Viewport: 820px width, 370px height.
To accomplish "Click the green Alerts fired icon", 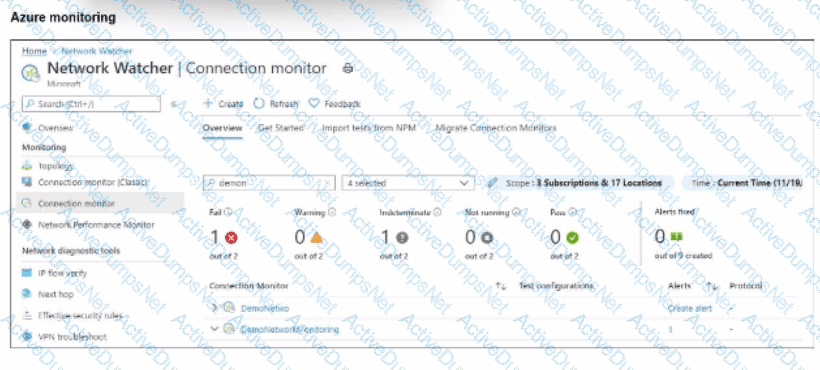I will point(676,237).
